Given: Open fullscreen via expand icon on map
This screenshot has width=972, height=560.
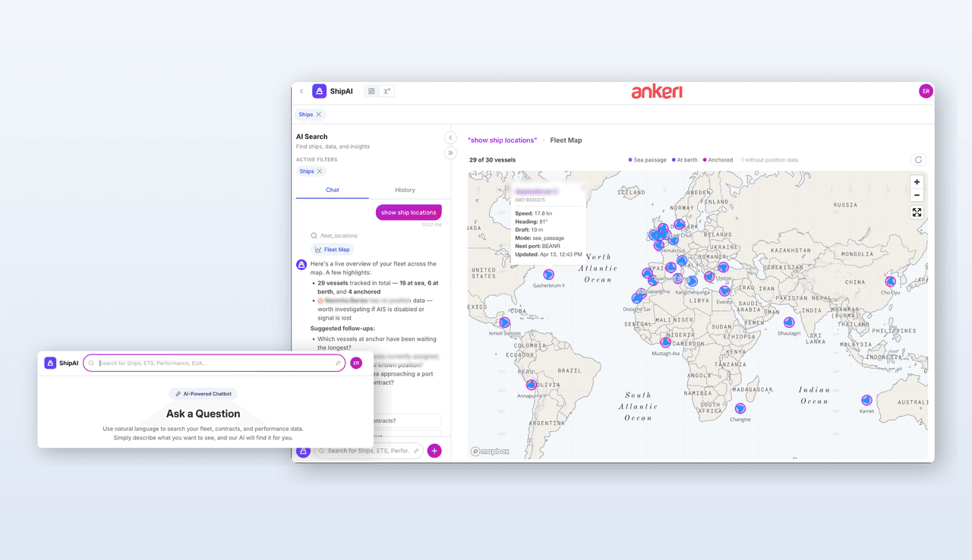Looking at the screenshot, I should [x=917, y=212].
